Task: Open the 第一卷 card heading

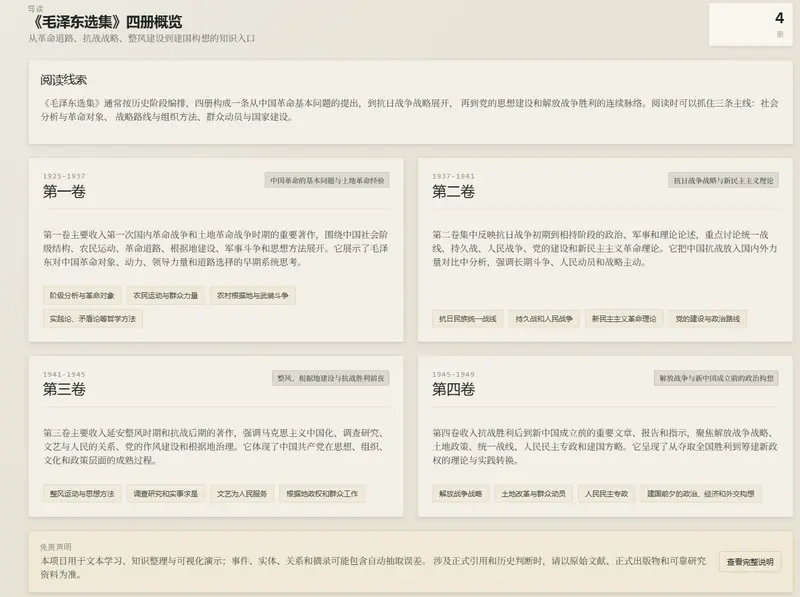Action: (64, 192)
